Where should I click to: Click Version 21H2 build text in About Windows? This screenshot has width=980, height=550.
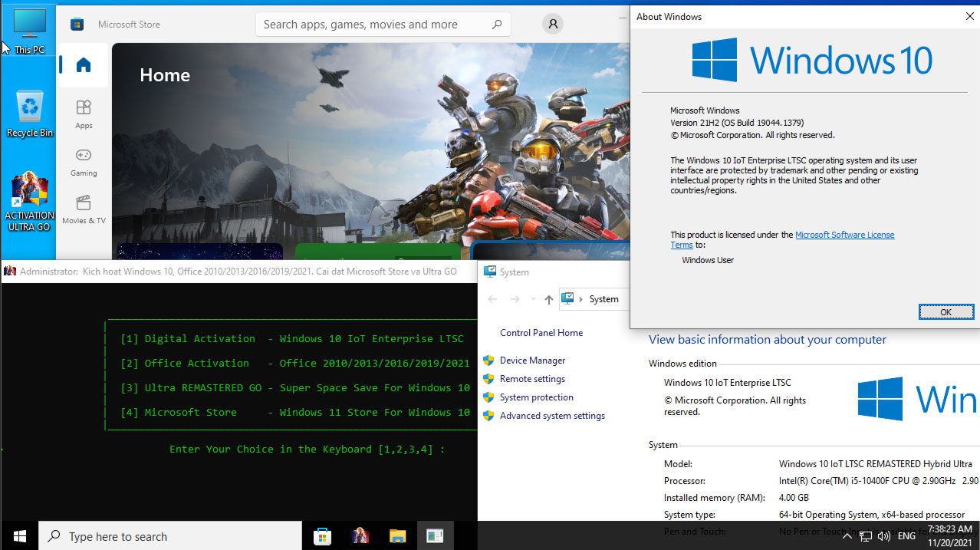pyautogui.click(x=737, y=123)
